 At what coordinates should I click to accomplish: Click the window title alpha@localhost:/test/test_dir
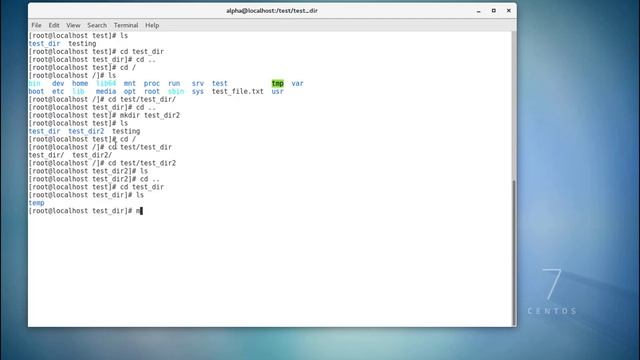pos(272,11)
